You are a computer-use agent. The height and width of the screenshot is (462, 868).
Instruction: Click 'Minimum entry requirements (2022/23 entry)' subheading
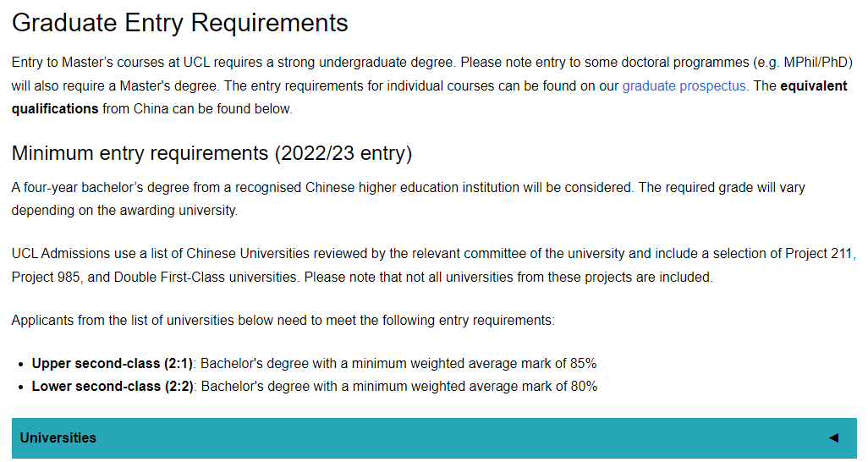[212, 154]
